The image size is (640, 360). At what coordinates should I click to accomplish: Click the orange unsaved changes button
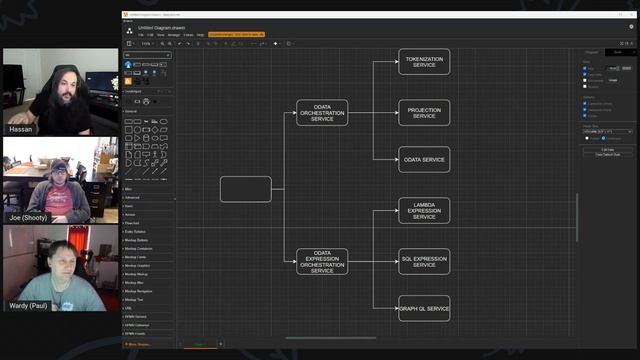point(236,35)
